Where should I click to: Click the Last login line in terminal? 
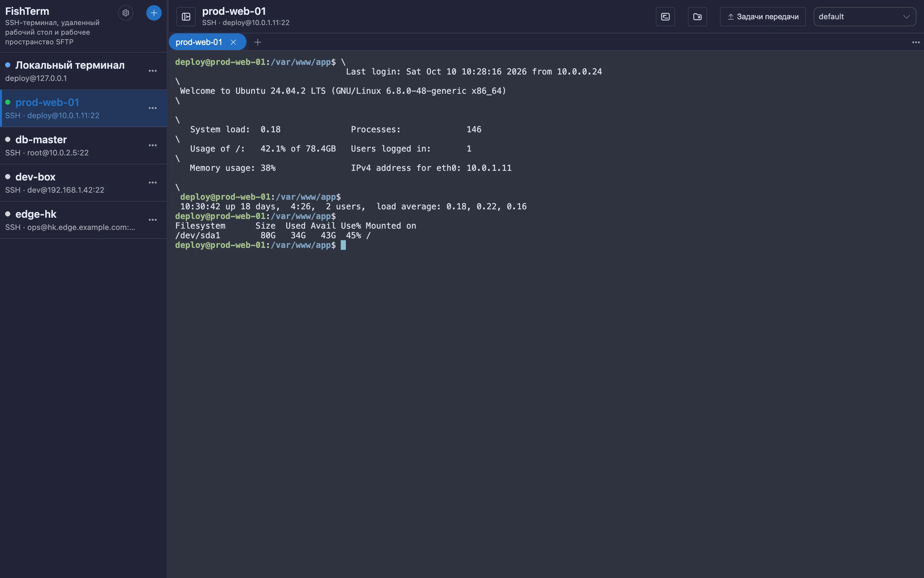coord(474,72)
